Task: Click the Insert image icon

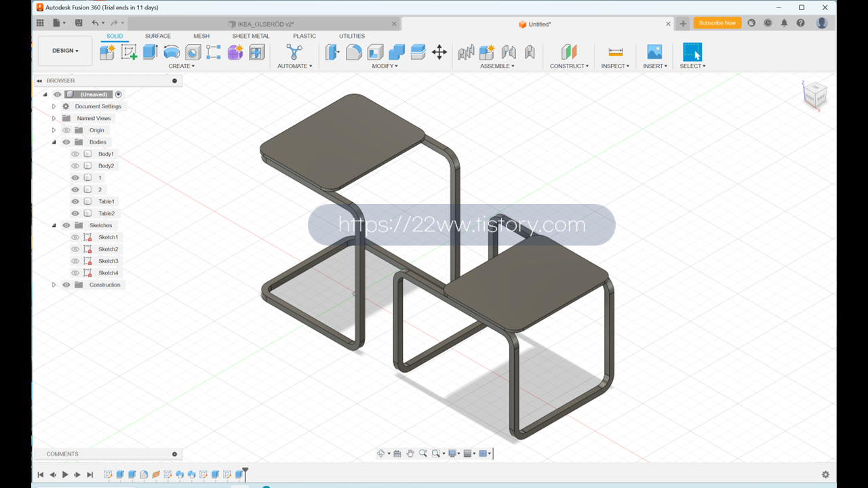Action: click(654, 52)
